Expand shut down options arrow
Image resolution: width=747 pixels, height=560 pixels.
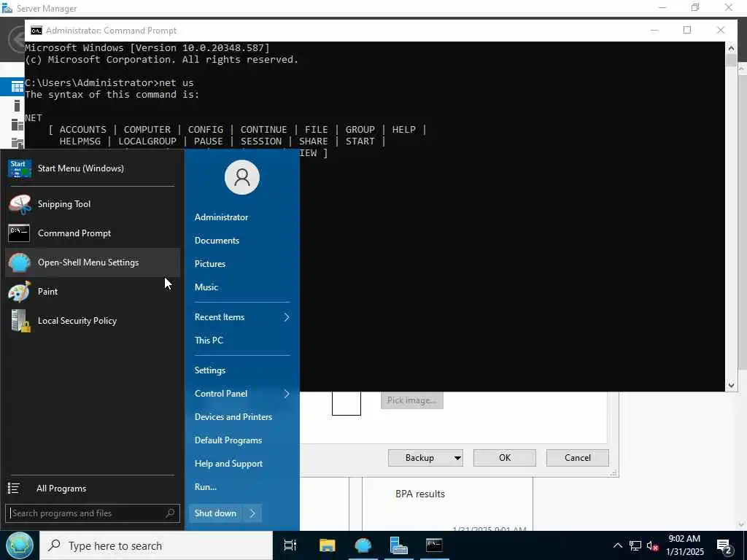pos(253,513)
